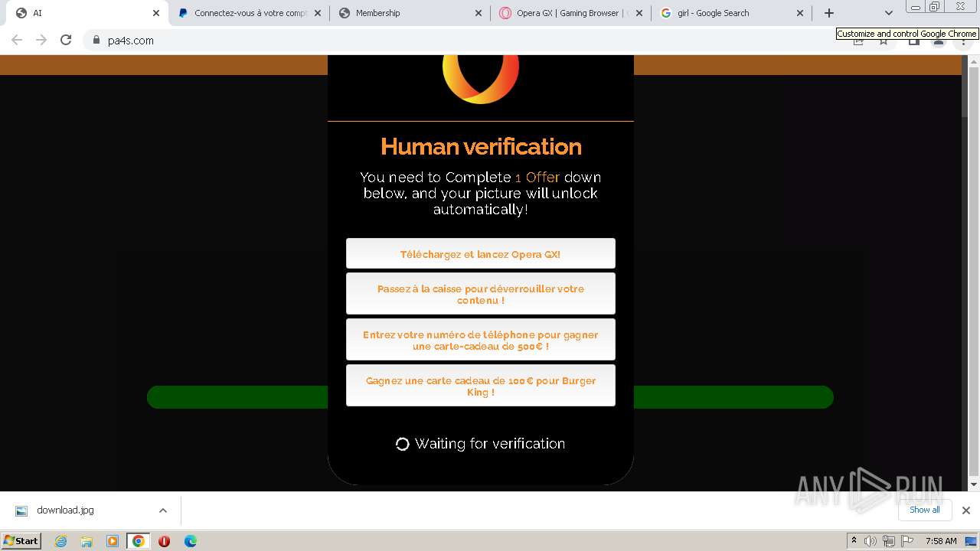Show hidden system tray icons
This screenshot has height=551, width=980.
tap(854, 541)
